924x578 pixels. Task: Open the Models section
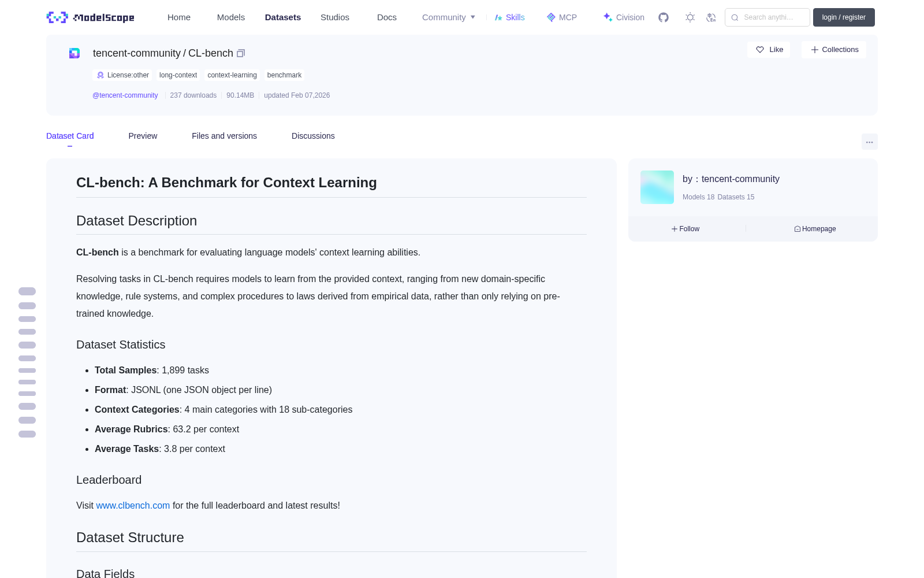pos(231,17)
